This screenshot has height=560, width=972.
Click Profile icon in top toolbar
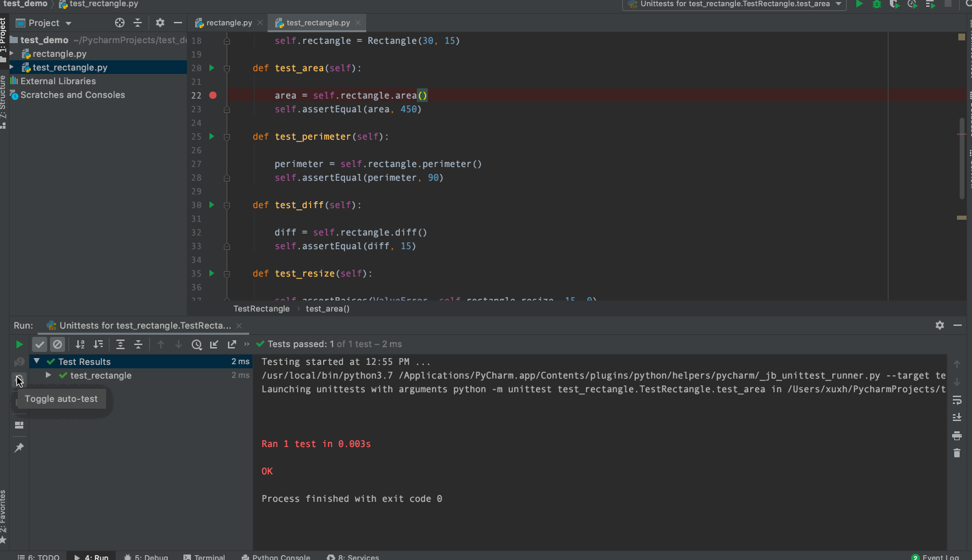(912, 4)
